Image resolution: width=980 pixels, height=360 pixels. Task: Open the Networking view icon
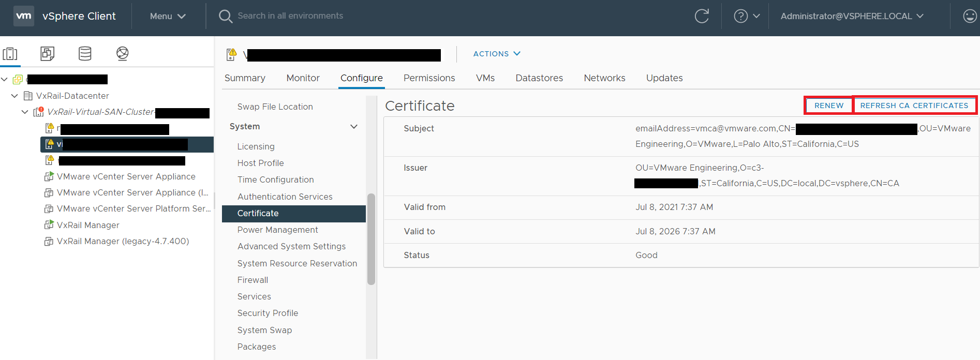tap(122, 53)
